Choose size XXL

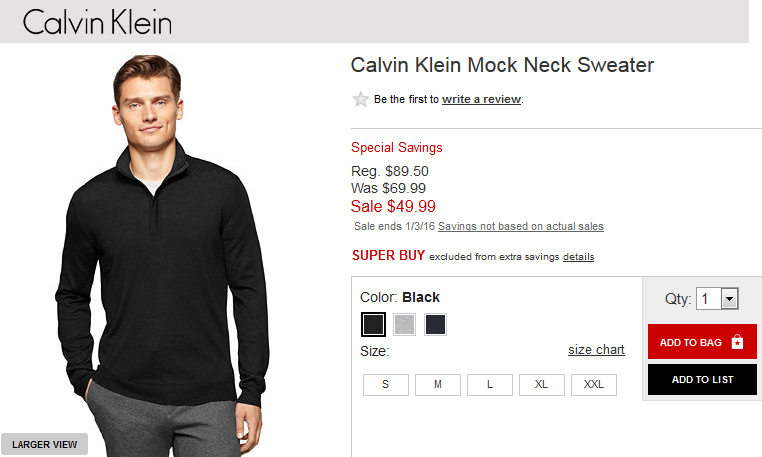tap(594, 385)
